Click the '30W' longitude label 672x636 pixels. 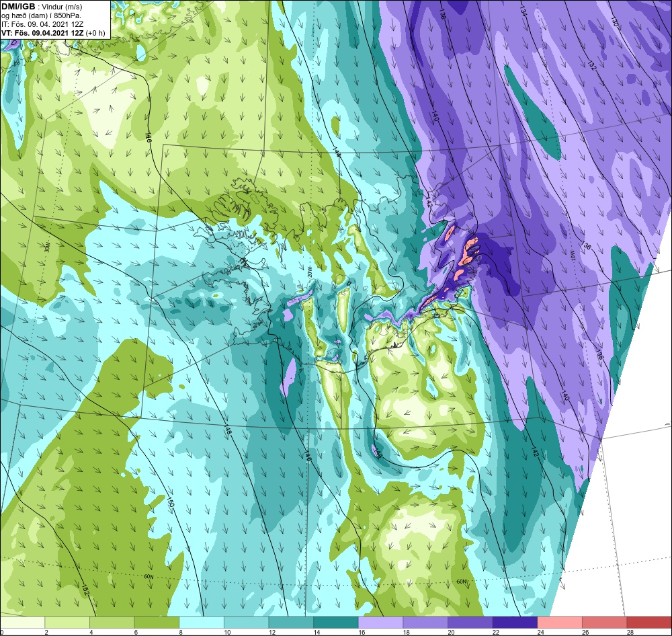coord(48,247)
